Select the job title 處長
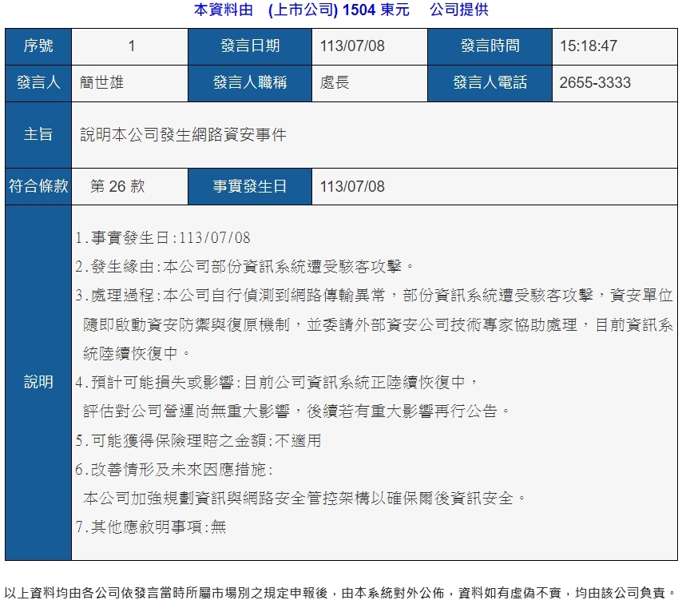 pyautogui.click(x=335, y=83)
